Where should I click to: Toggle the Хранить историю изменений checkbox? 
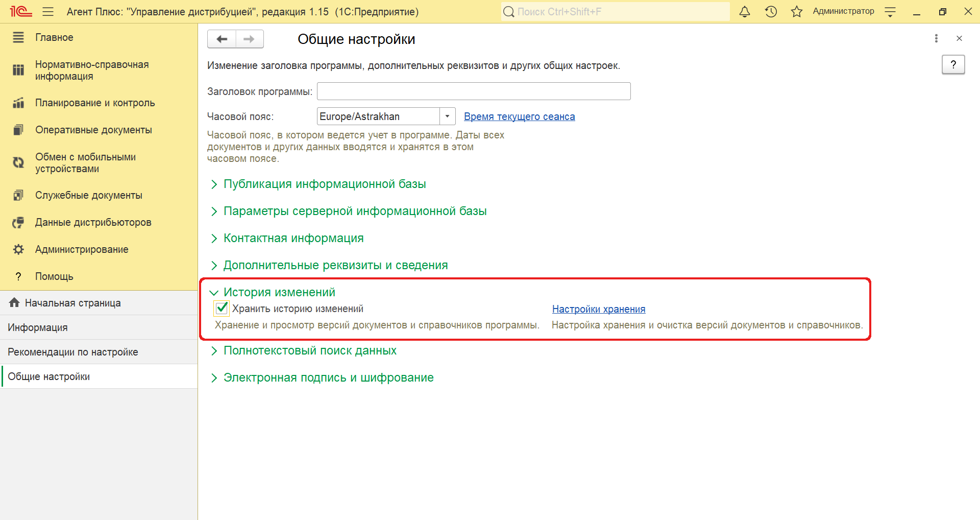pos(222,308)
